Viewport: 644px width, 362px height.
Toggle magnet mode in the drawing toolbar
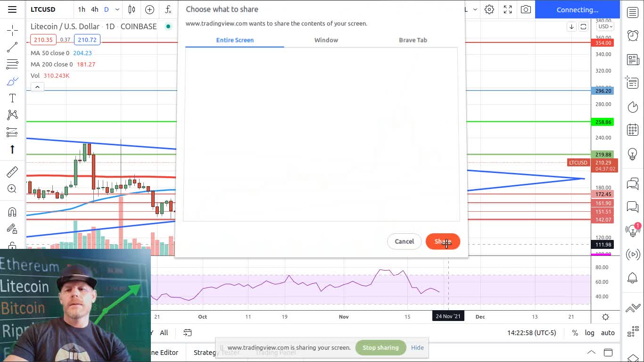tap(12, 212)
